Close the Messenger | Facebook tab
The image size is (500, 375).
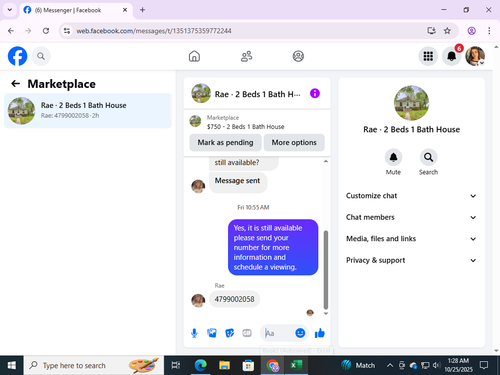click(125, 10)
